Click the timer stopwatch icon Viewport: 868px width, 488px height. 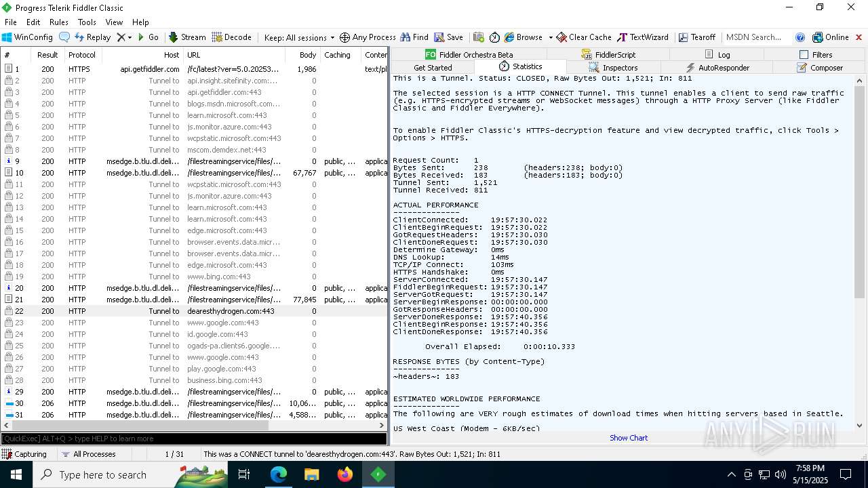click(x=494, y=37)
